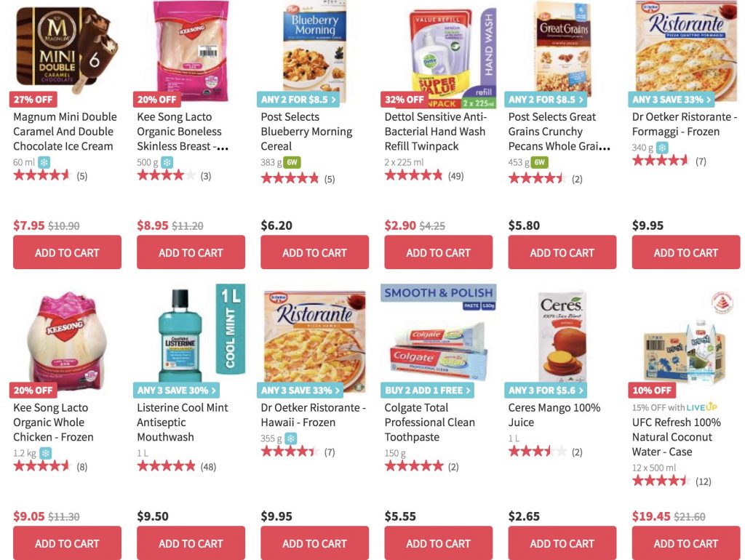The image size is (745, 560).
Task: Click star rating of Dettol Hand Wash Refill
Action: (x=413, y=176)
